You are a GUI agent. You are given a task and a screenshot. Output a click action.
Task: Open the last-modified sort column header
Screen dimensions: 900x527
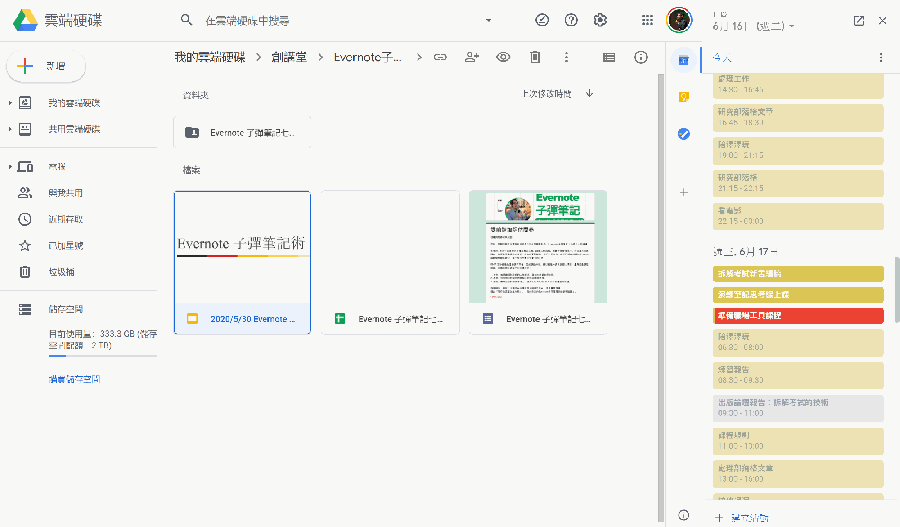coord(546,94)
